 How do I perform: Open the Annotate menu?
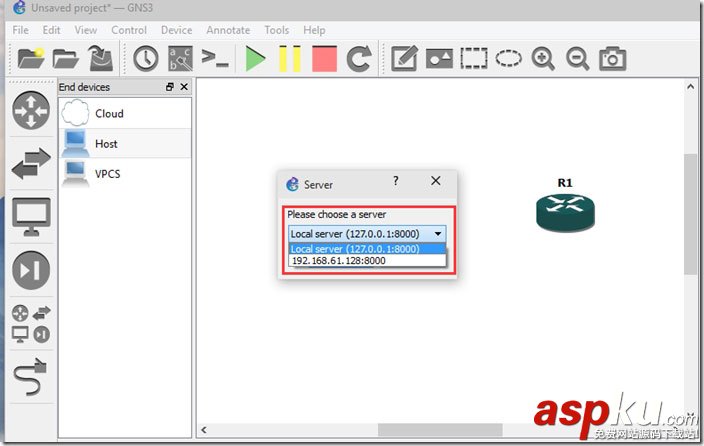[228, 30]
